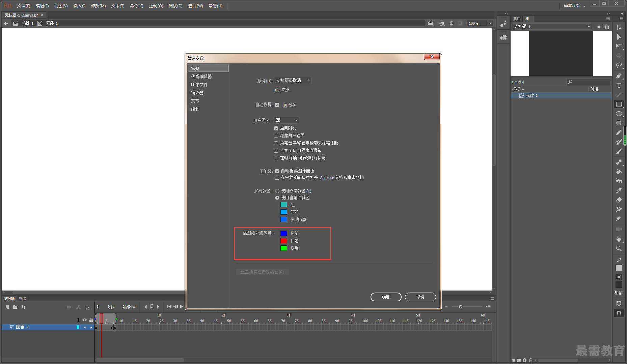Select the Zoom magnifier tool
The width and height of the screenshot is (627, 364).
pos(619,248)
